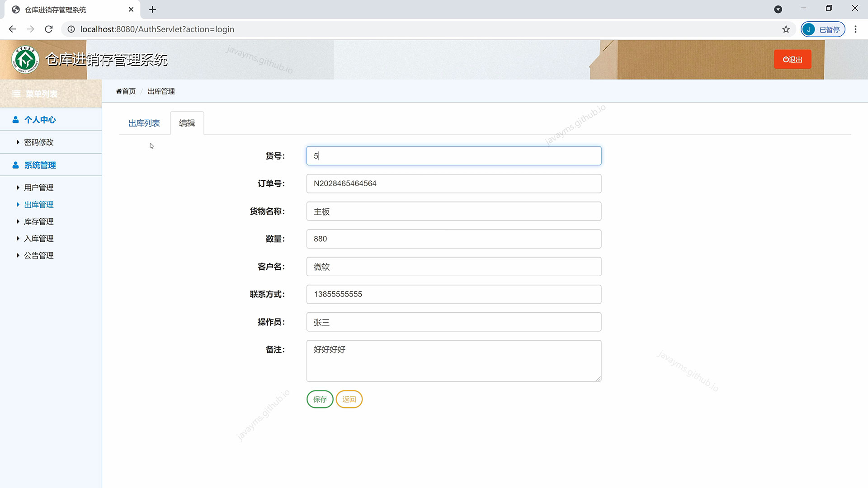Switch to the 出库列表 tab
Screen dimensions: 868x488
[144, 123]
